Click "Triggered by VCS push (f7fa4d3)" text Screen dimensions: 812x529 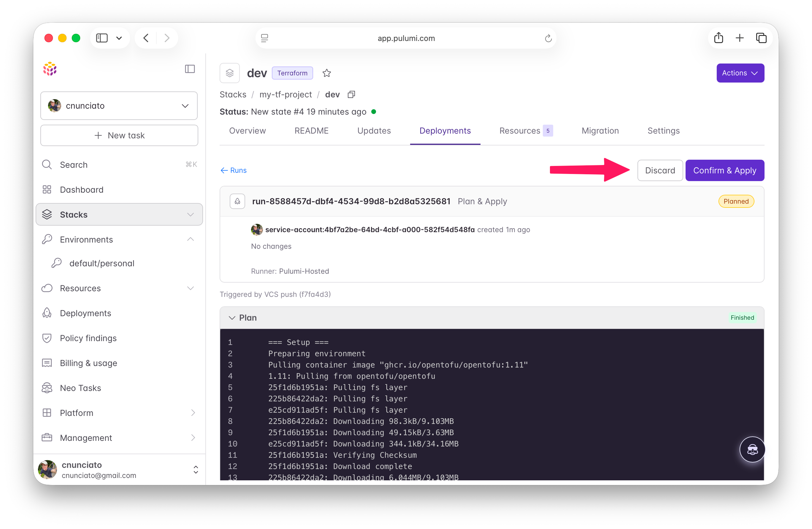pos(275,294)
